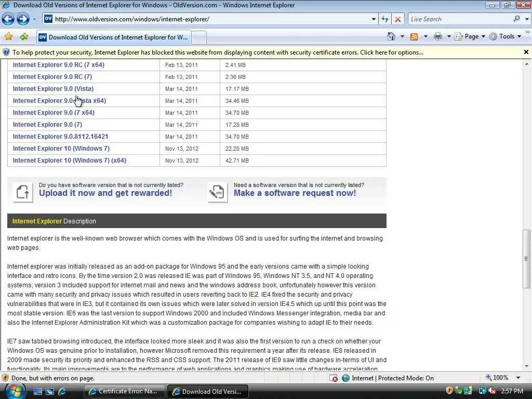Expand the address bar history dropdown
This screenshot has width=532, height=399.
click(x=374, y=19)
